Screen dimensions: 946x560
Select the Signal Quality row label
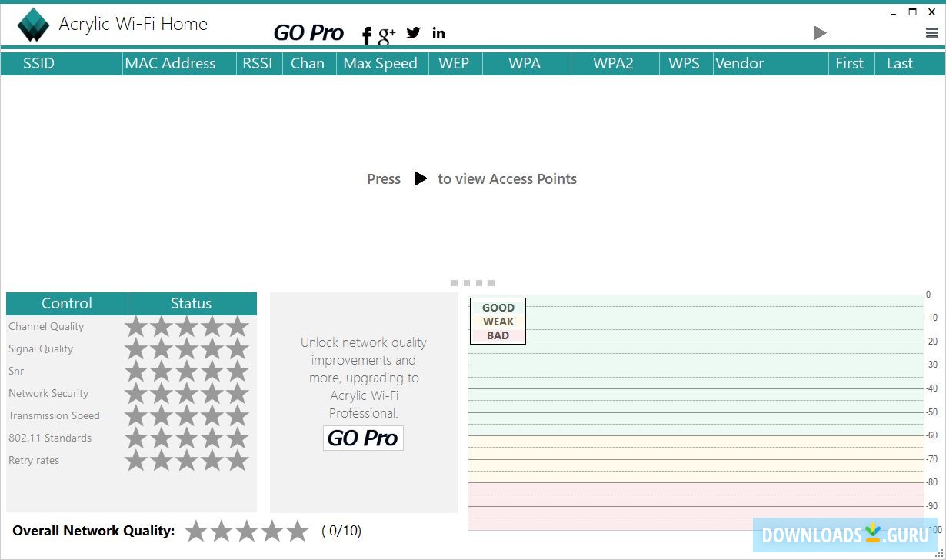point(41,348)
